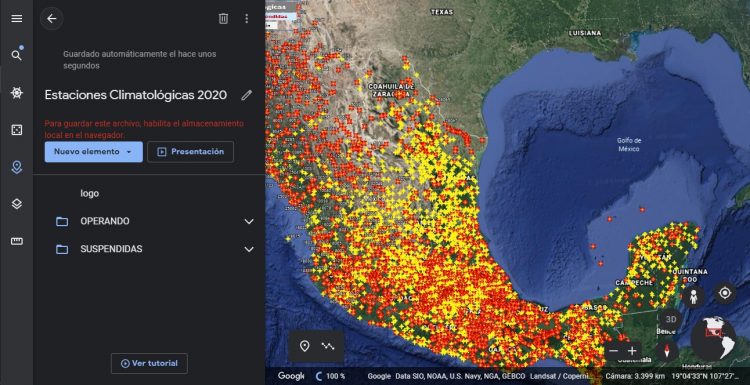
Task: Open the Nuevo elemento dropdown
Action: coord(94,152)
